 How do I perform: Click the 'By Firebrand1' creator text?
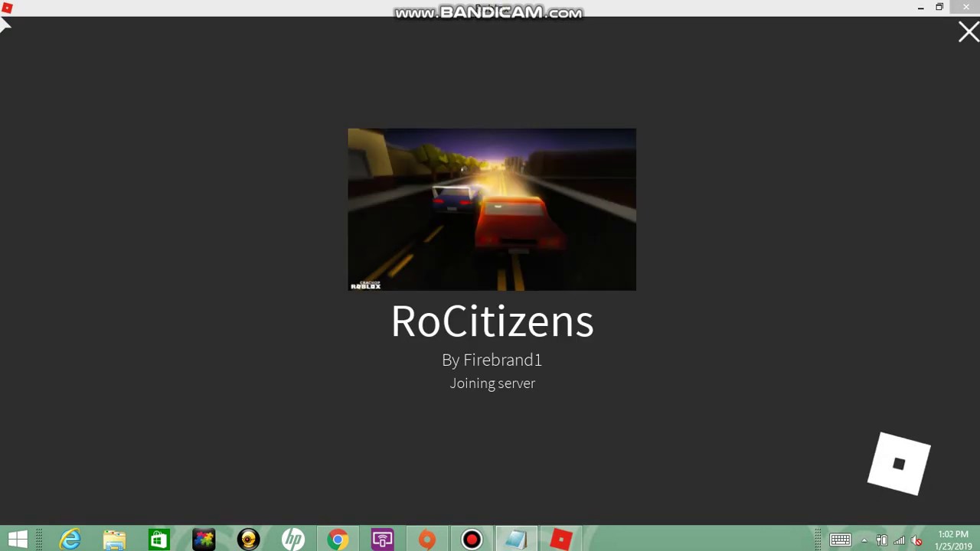click(492, 360)
